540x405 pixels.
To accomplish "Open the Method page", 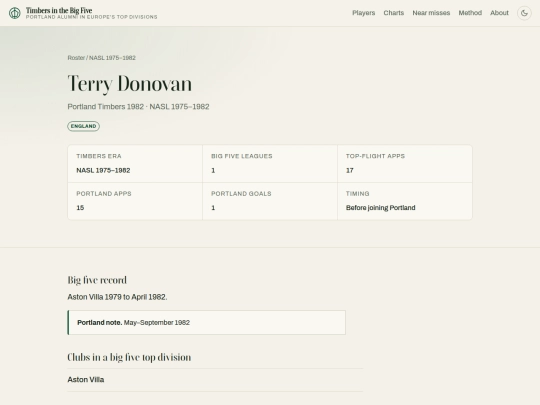I will pos(470,13).
